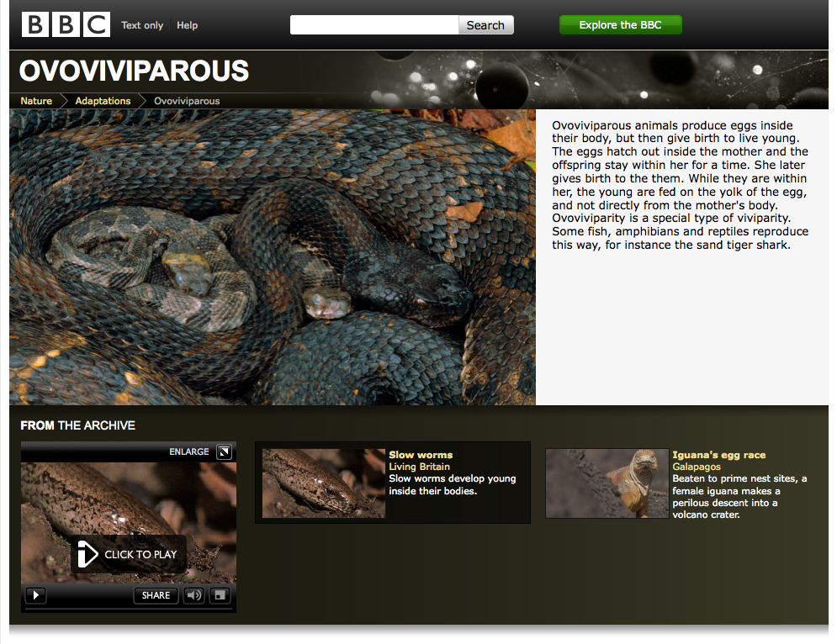837x644 pixels.
Task: Click the Slow worms clip thumbnail
Action: coord(324,483)
